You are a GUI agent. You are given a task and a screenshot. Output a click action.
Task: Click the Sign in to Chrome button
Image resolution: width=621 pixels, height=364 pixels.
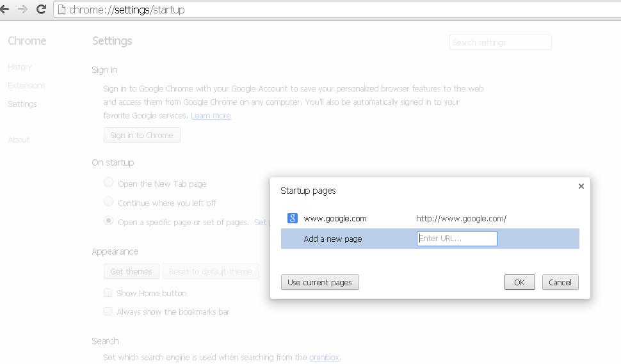click(141, 135)
